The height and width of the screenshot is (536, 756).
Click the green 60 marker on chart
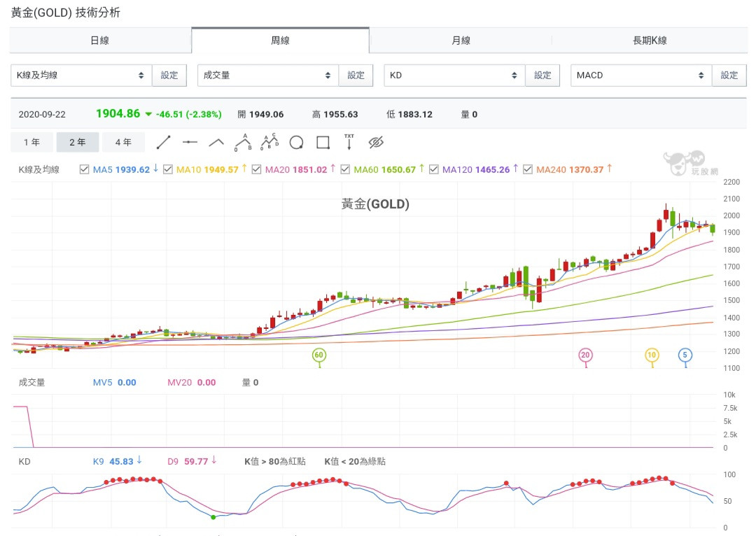pos(320,355)
